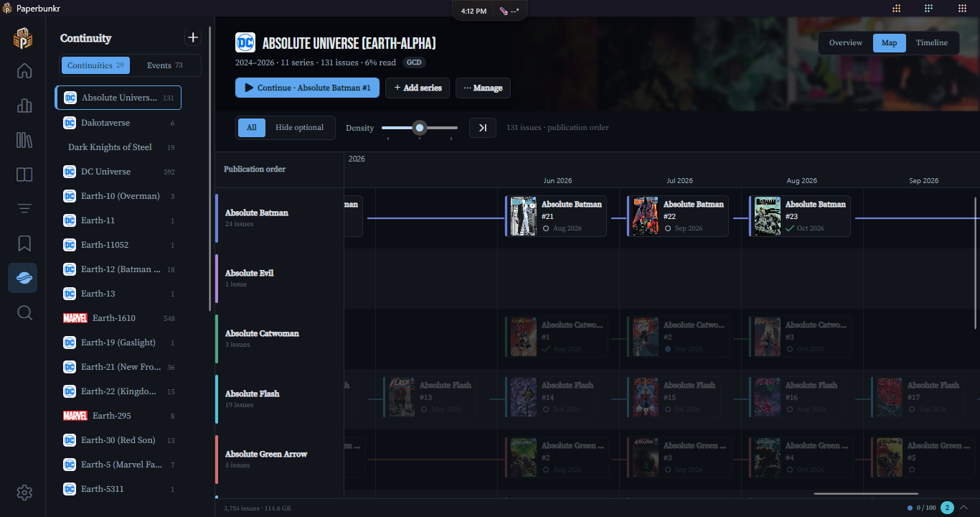Click the 4:12 PM clock at top
The height and width of the screenshot is (517, 980).
[x=473, y=11]
